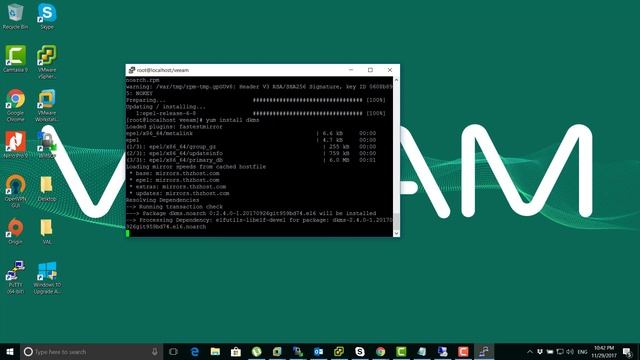Select the active PuTTY taskbar button

(x=484, y=351)
